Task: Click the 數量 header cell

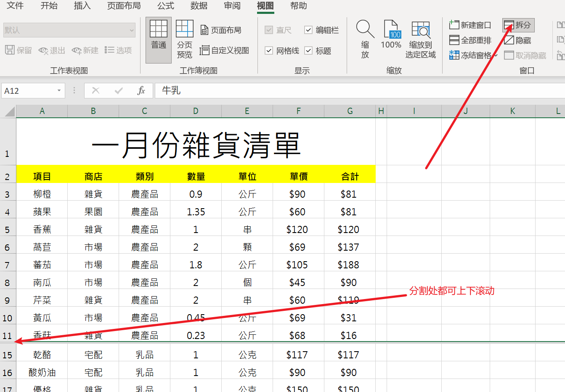Action: 196,174
